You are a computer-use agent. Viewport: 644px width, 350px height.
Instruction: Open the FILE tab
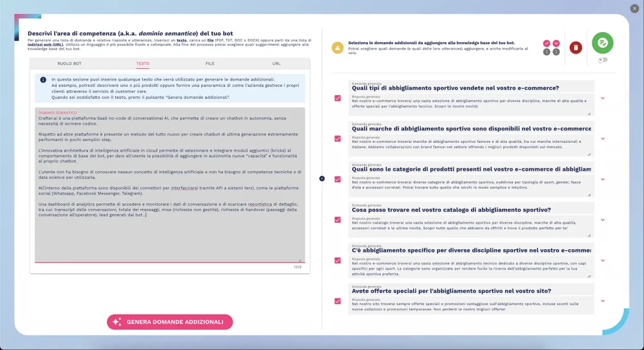[x=210, y=64]
